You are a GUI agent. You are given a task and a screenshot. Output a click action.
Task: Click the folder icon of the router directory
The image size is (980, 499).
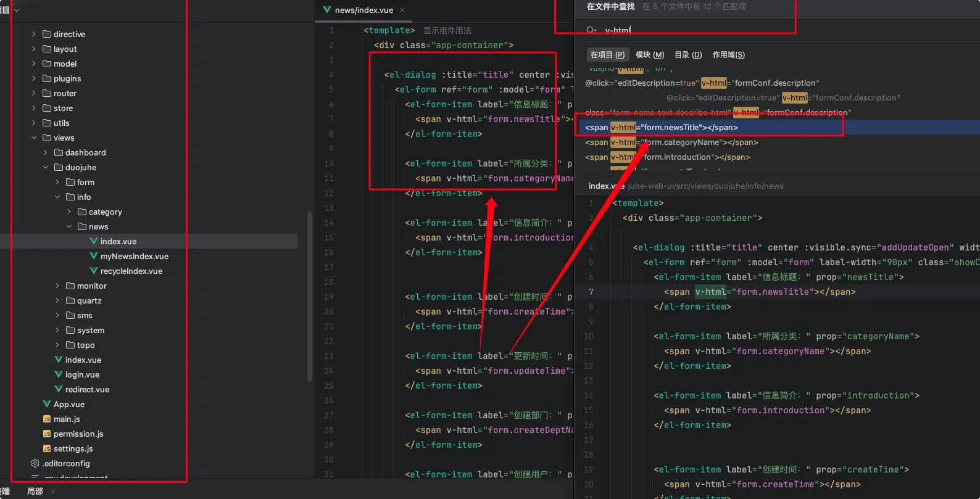pos(47,93)
